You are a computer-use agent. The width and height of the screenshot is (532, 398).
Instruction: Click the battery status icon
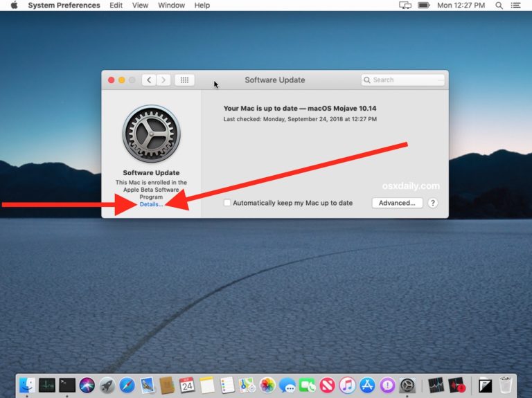(424, 6)
